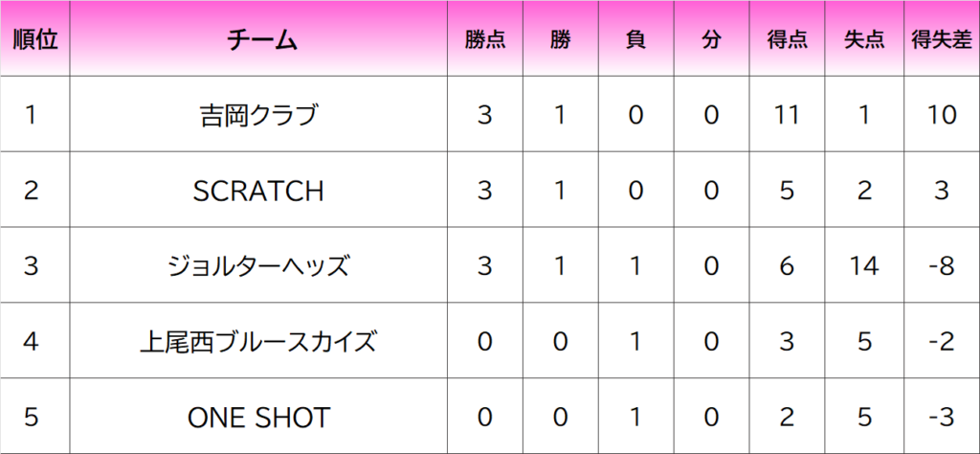
Task: Click 吉岡クラブ's goals scored value 11
Action: click(x=788, y=114)
